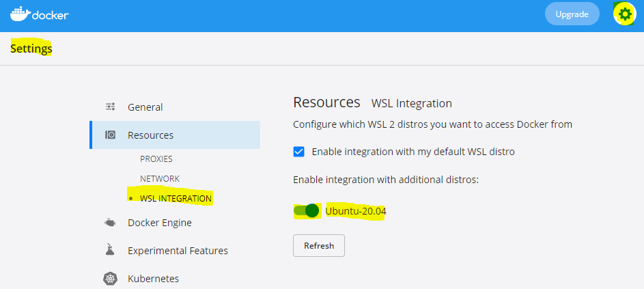The height and width of the screenshot is (289, 644).
Task: Open the PROXIES subsection
Action: pos(156,159)
